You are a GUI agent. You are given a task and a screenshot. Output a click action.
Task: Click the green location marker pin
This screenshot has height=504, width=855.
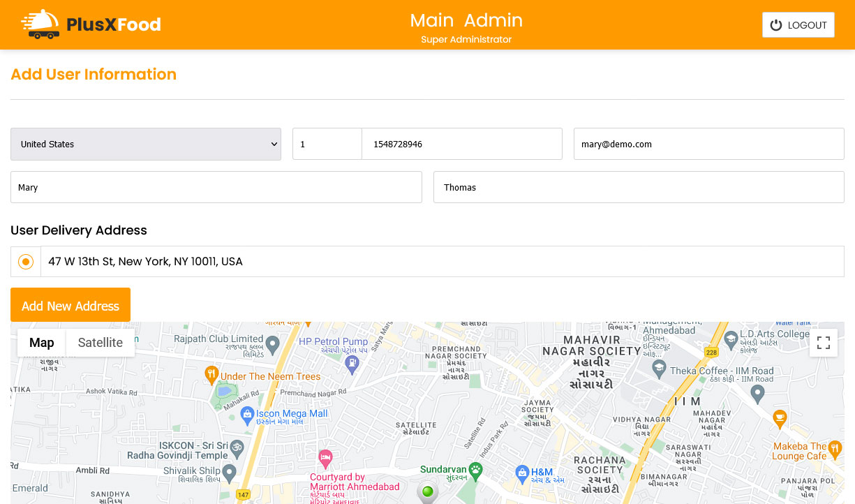(428, 493)
